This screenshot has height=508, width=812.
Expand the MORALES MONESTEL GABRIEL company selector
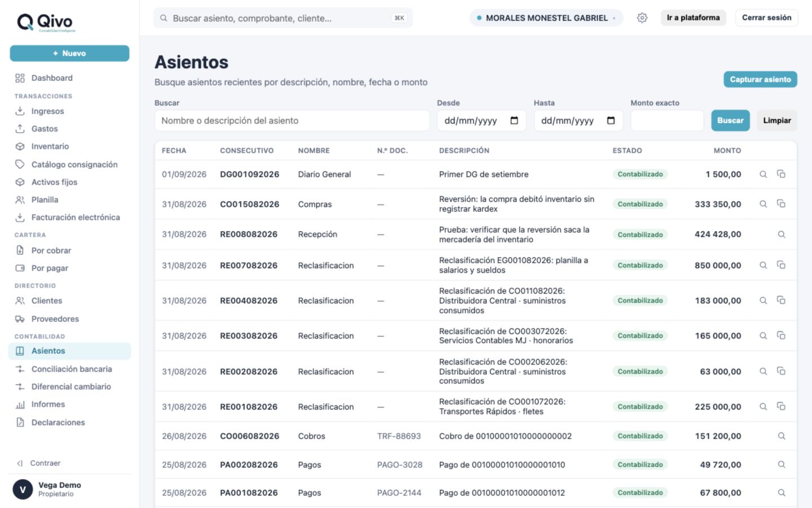[546, 18]
